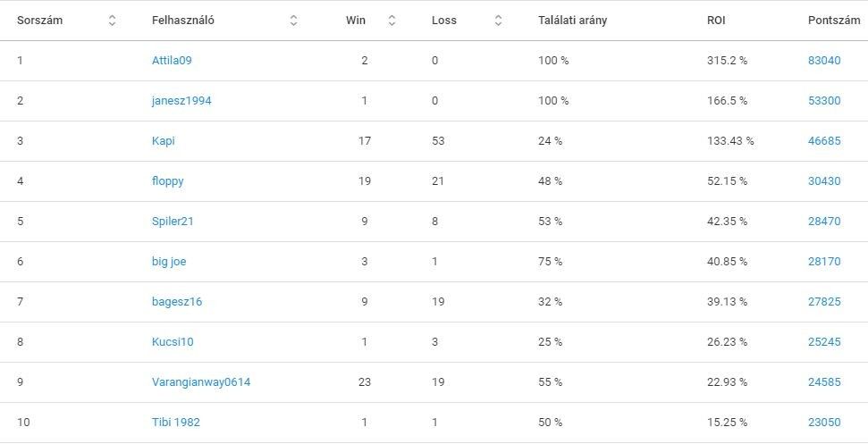Click the Találati arány column header
Screen dimensions: 868x444
[572, 21]
